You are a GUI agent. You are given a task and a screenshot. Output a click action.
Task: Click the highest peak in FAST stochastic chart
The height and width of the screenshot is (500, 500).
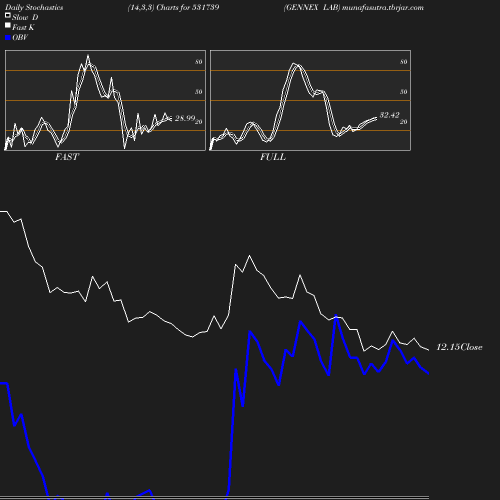pos(88,56)
